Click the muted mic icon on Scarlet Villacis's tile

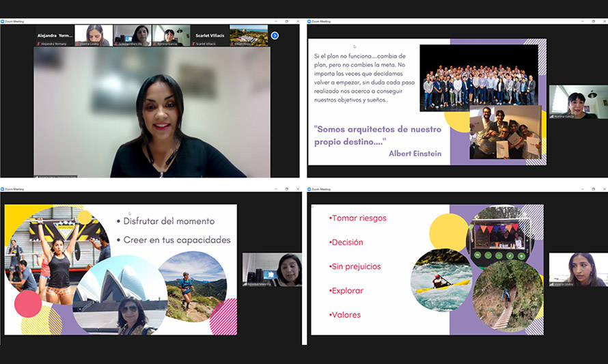click(193, 44)
